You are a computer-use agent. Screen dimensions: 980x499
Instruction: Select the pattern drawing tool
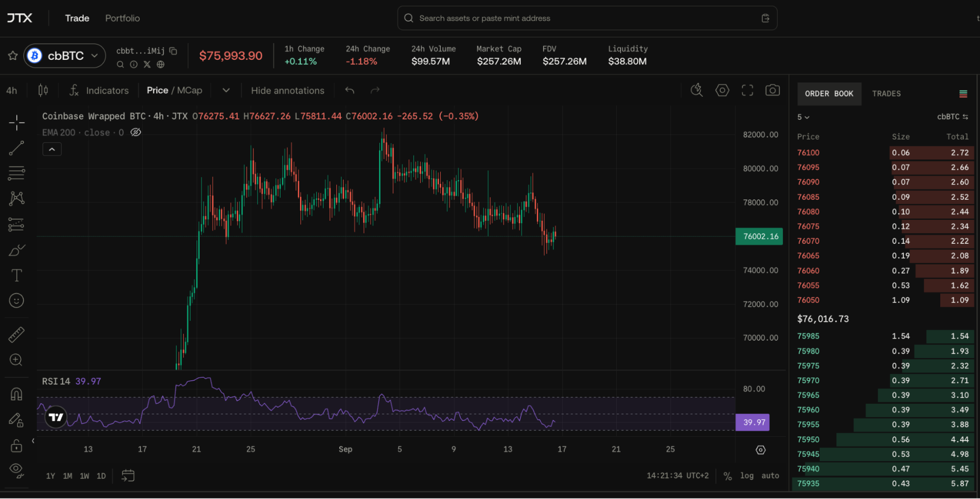pyautogui.click(x=17, y=198)
